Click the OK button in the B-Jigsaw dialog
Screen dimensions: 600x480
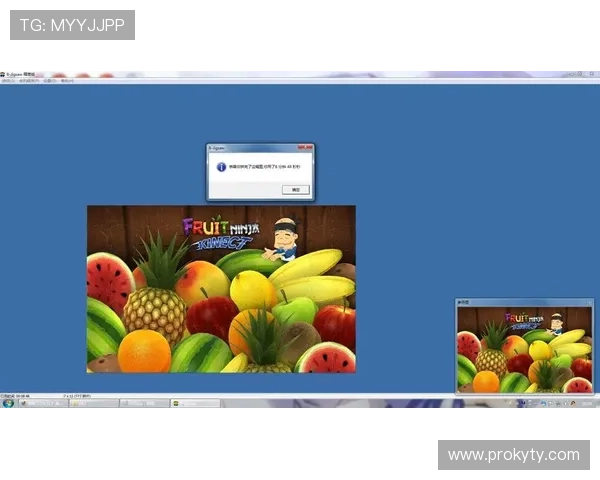(x=295, y=189)
